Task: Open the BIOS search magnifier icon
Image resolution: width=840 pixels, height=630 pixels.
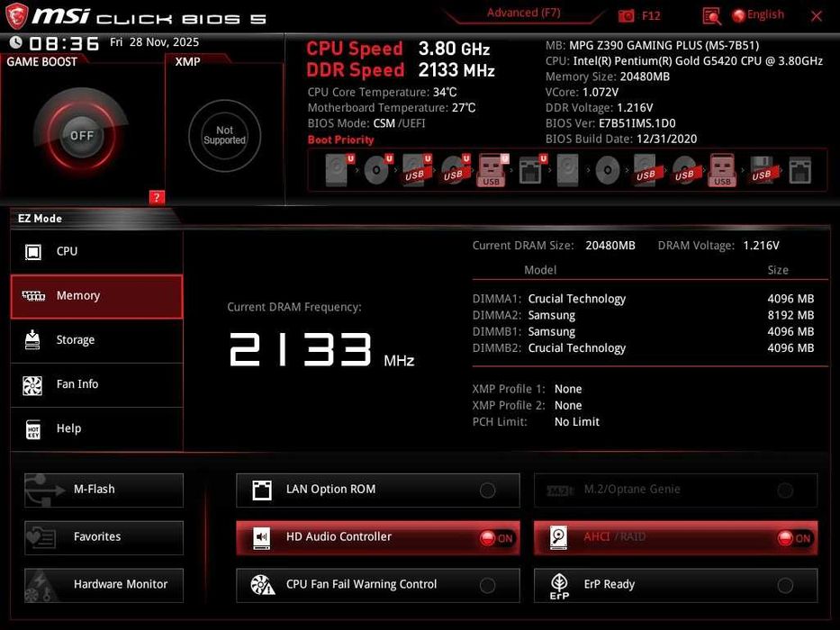Action: pos(711,16)
